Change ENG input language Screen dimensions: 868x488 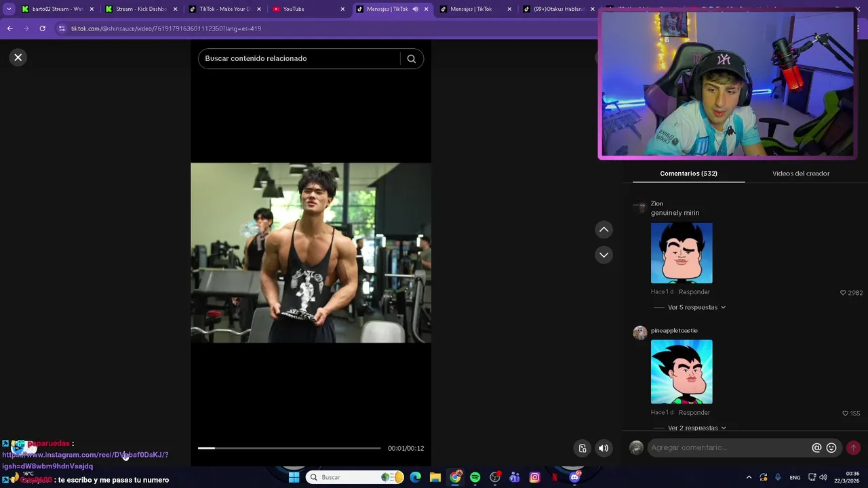[795, 477]
